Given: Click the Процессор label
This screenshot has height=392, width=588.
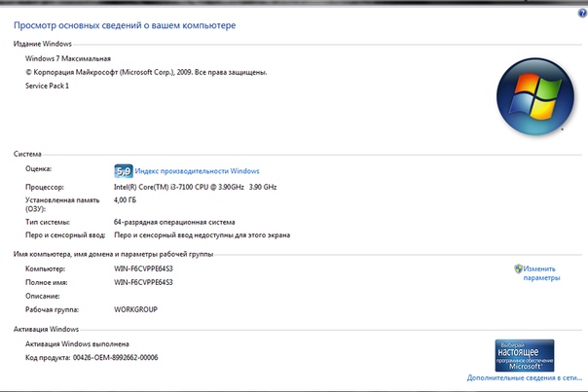Looking at the screenshot, I should tap(44, 187).
